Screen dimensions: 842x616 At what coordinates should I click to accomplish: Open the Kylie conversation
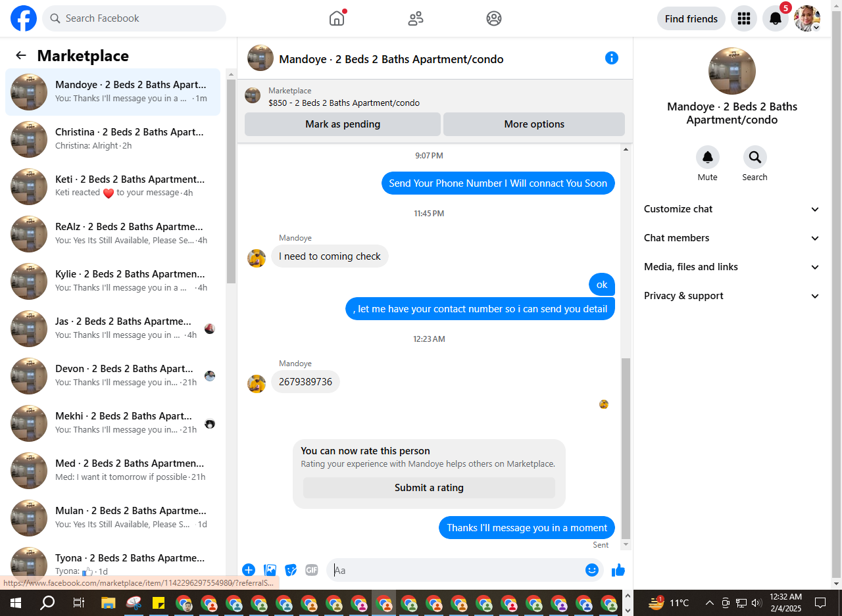[x=113, y=281]
